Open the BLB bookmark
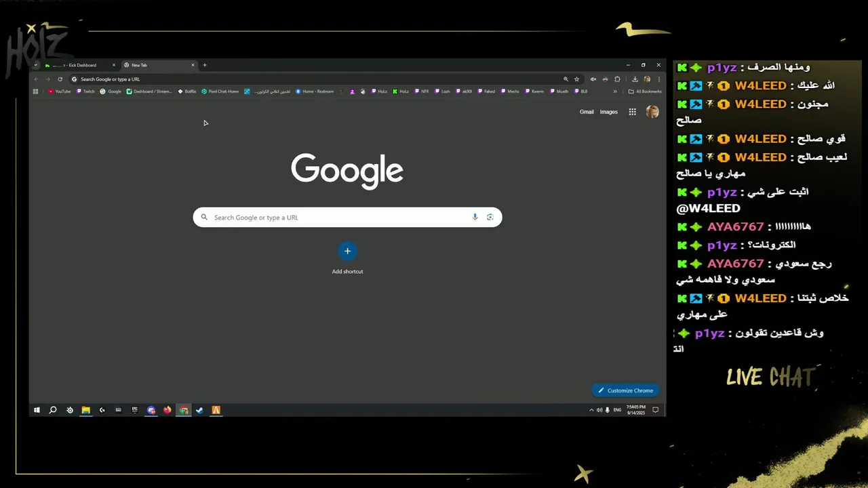The height and width of the screenshot is (488, 868). [x=581, y=91]
